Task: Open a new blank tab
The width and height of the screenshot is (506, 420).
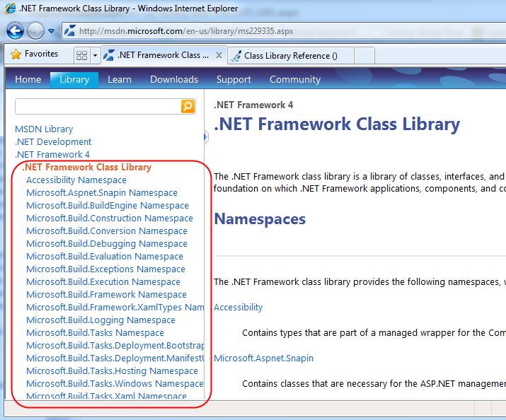Action: (364, 56)
